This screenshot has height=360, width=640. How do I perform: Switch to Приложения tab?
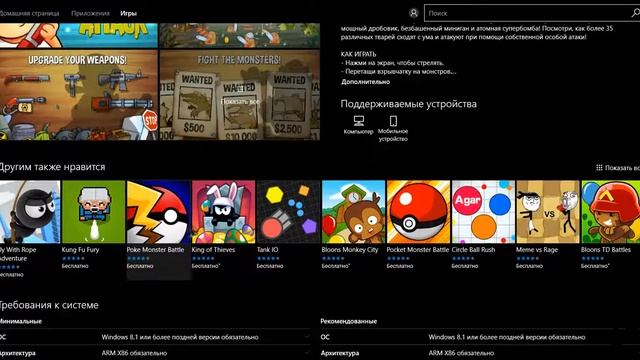tap(90, 13)
